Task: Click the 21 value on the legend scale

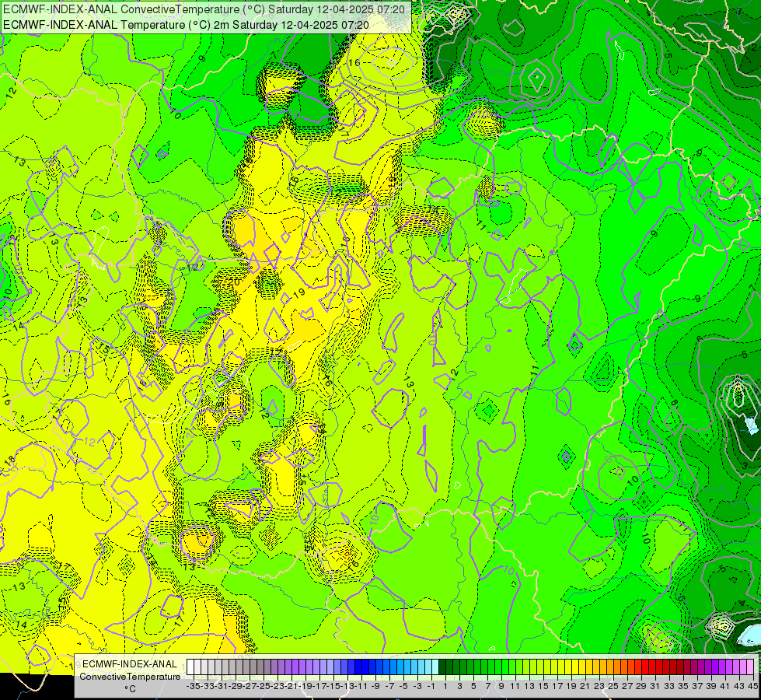Action: click(585, 686)
